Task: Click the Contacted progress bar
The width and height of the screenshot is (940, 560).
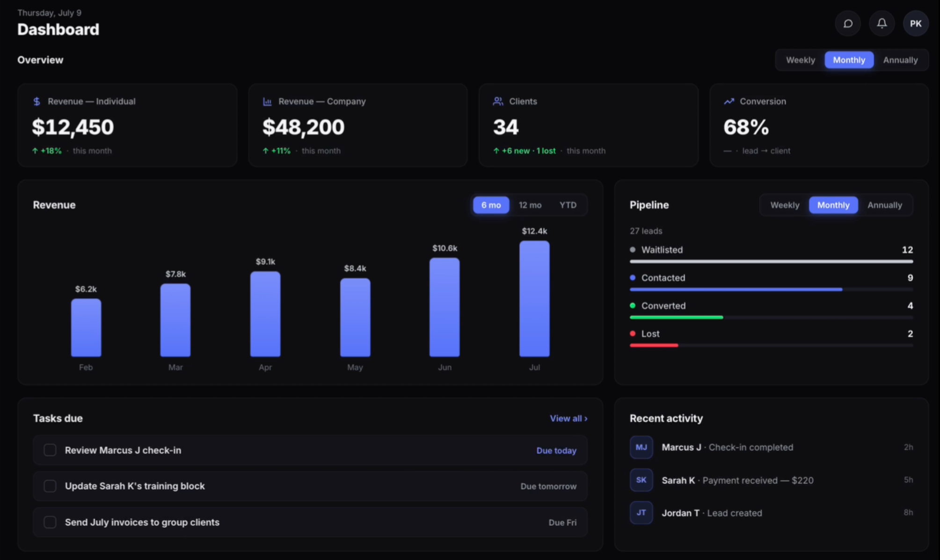Action: 771,290
